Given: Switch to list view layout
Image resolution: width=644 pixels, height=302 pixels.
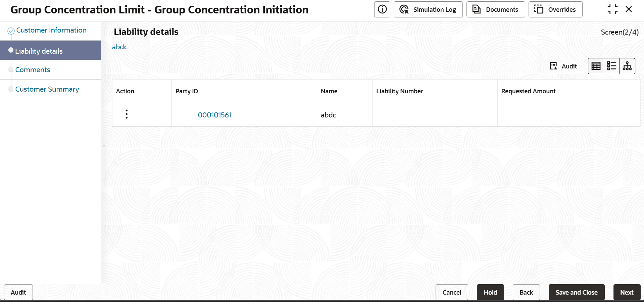Looking at the screenshot, I should (611, 66).
